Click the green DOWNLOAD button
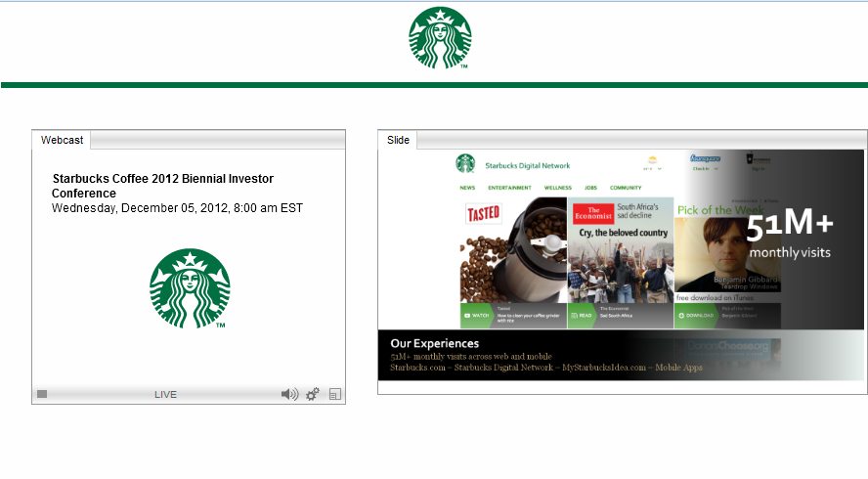868x479 pixels. pos(696,316)
